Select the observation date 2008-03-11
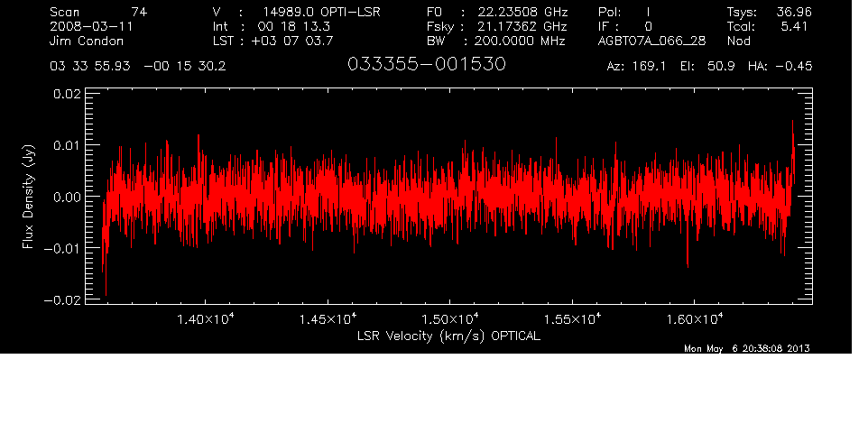868x442 pixels. (x=91, y=26)
